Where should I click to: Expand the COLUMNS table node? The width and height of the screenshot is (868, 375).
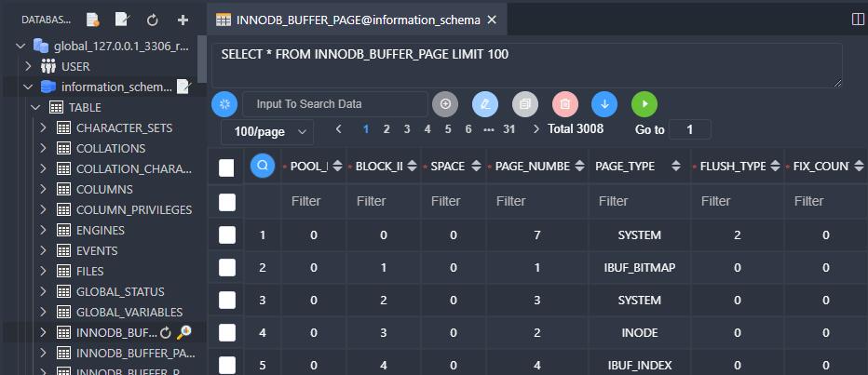pos(43,189)
